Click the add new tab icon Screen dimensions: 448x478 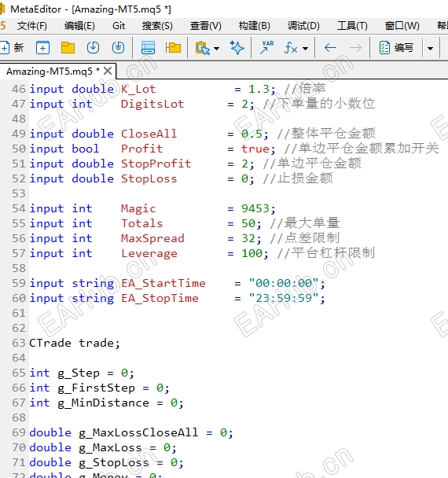click(x=42, y=47)
